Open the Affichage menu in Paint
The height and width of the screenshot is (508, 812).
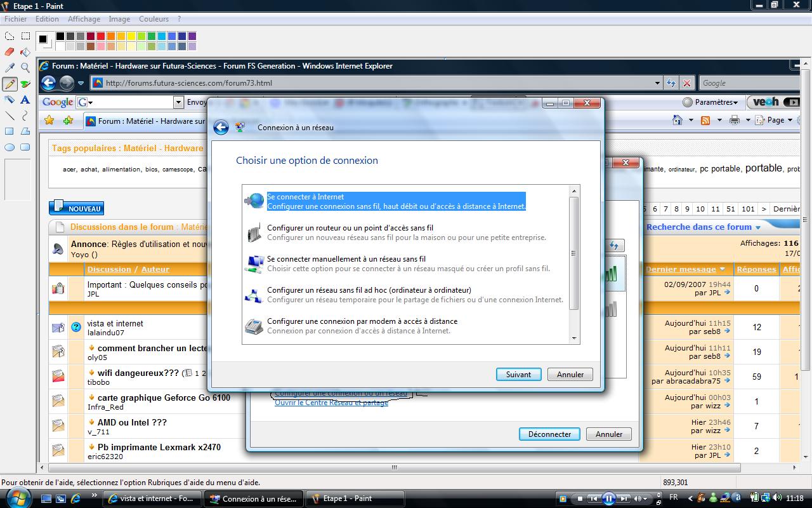point(84,19)
